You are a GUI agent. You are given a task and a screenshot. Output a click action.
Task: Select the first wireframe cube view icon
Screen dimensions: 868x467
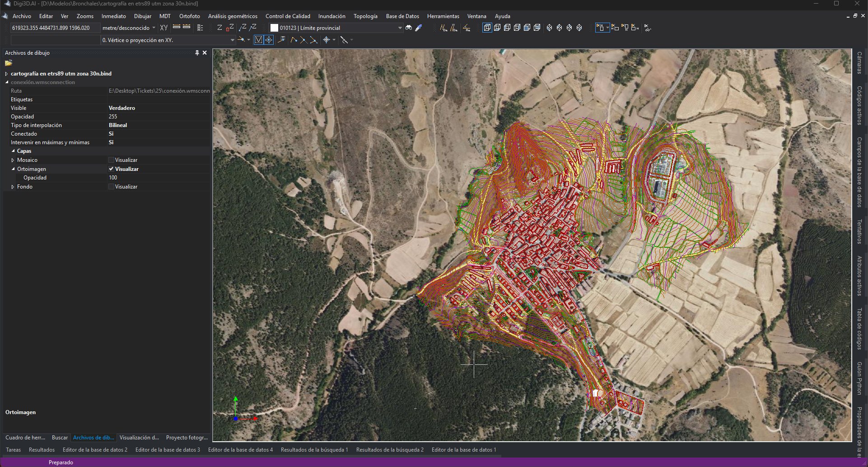(x=487, y=28)
